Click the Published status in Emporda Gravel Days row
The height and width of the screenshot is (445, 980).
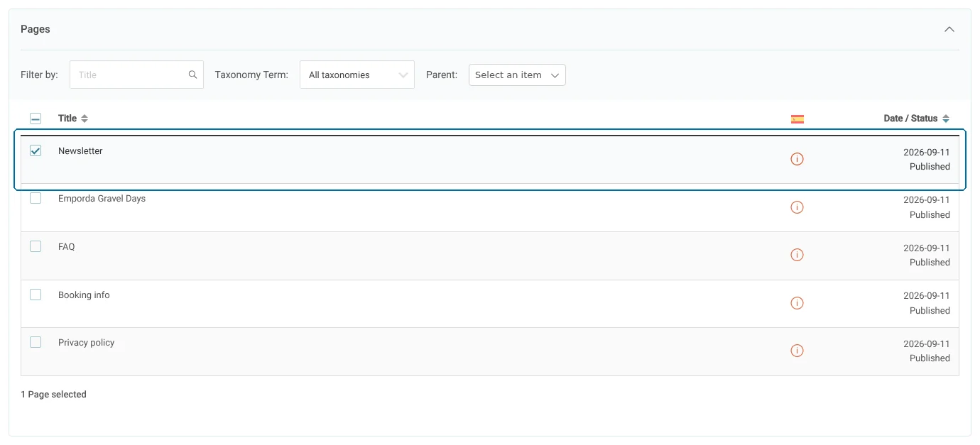(x=930, y=215)
